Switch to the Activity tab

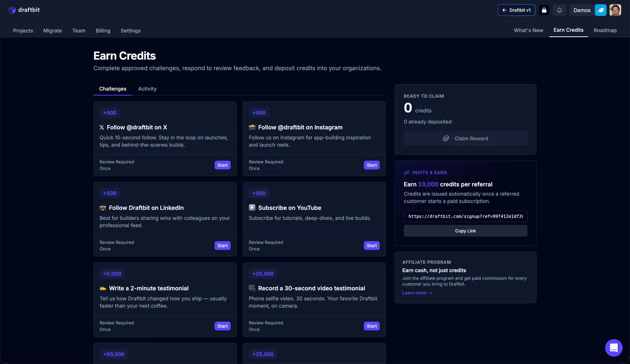point(147,89)
